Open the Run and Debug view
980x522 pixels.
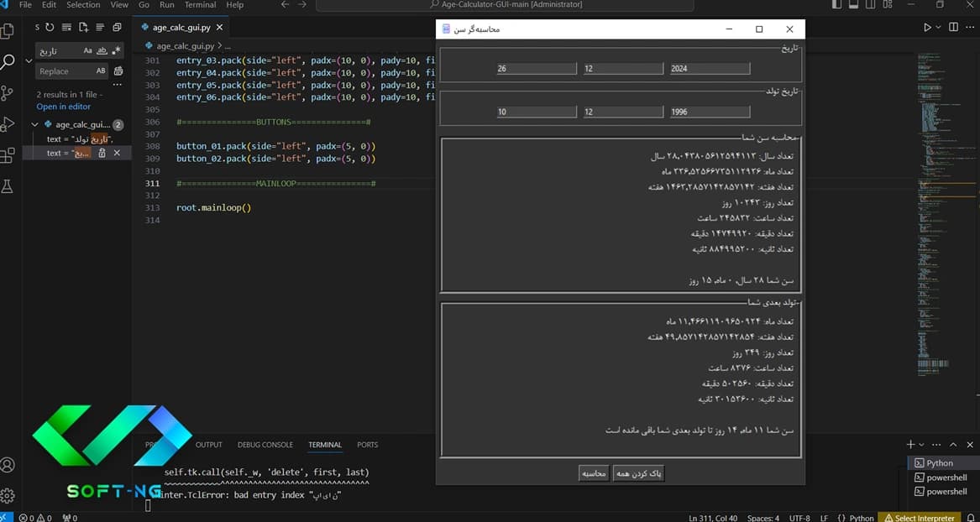[8, 124]
